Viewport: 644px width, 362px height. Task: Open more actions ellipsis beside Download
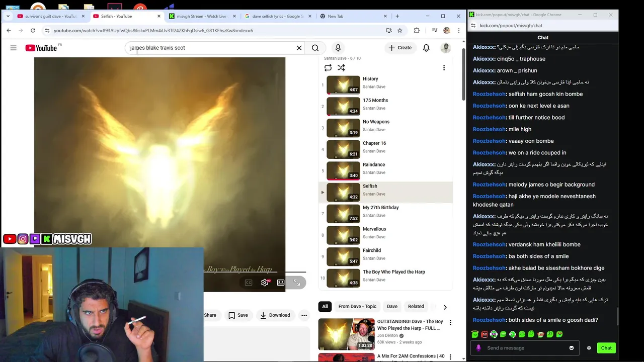tap(304, 315)
